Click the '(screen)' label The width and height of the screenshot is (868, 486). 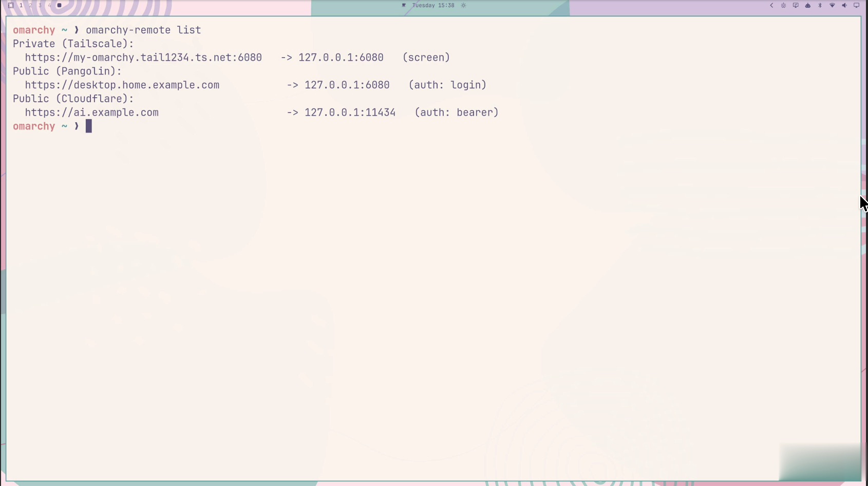pos(426,58)
